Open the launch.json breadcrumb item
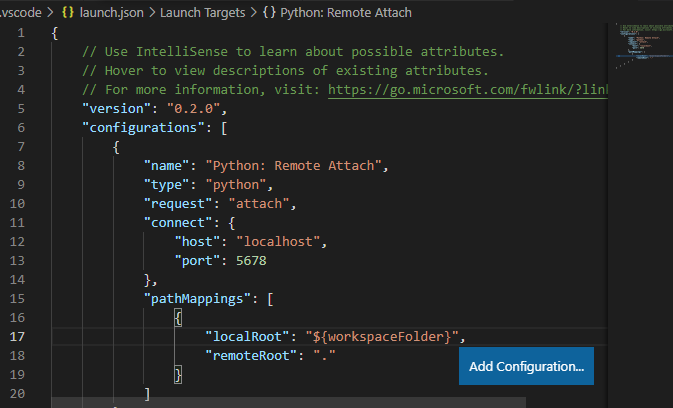The height and width of the screenshot is (408, 673). [112, 12]
